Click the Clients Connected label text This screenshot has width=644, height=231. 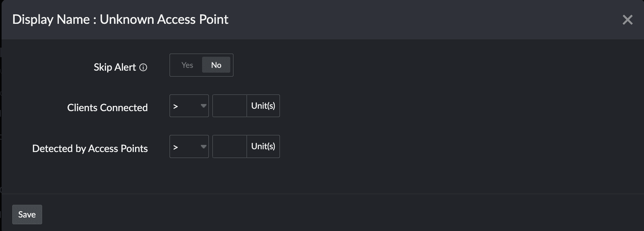(x=107, y=108)
